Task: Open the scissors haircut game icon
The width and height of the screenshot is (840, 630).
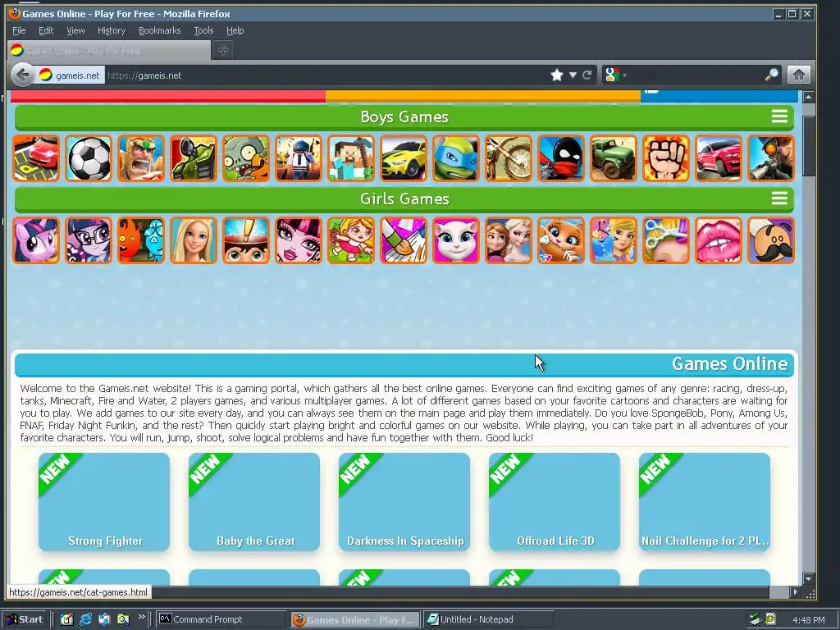Action: [x=666, y=240]
